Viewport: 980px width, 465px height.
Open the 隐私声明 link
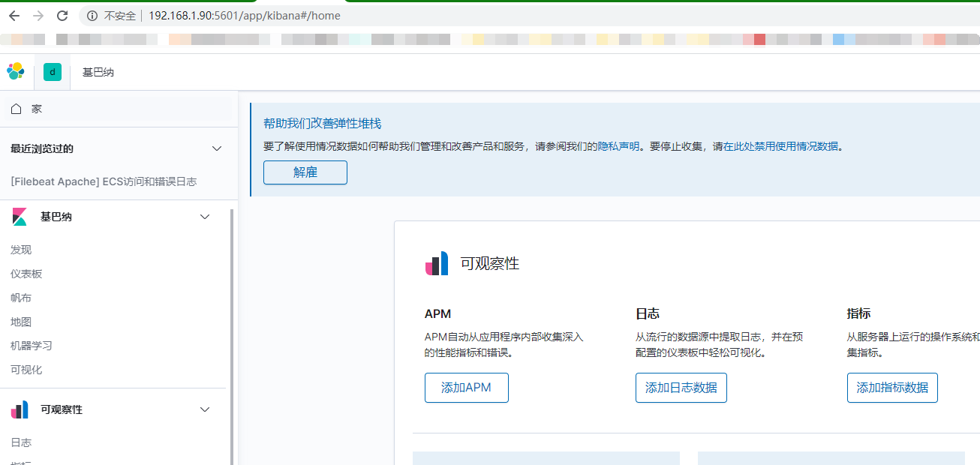coord(618,147)
